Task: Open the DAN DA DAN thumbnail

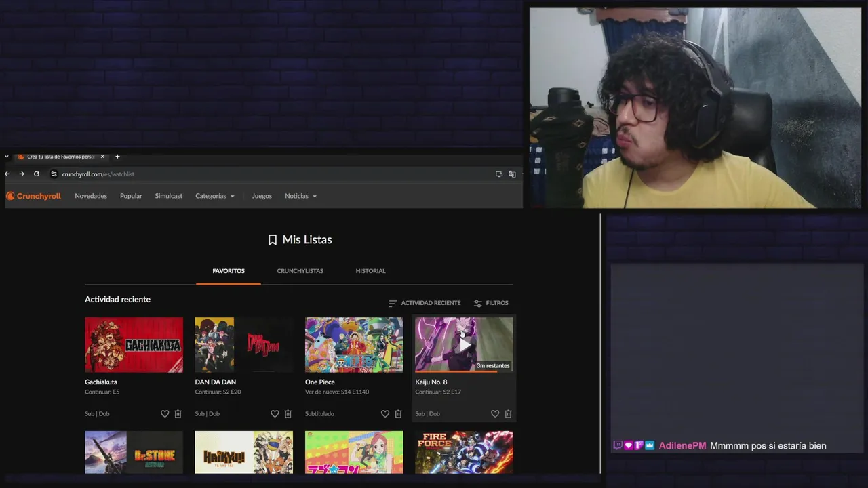Action: (x=244, y=345)
